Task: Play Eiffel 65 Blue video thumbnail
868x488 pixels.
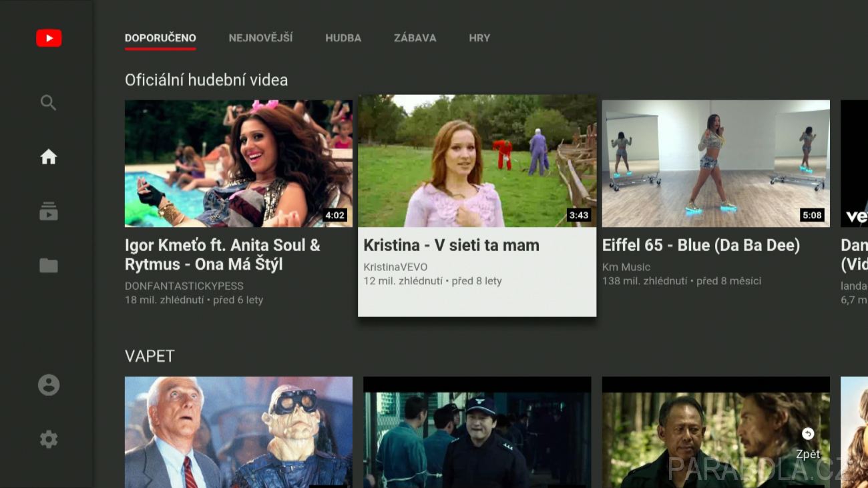Action: [716, 164]
